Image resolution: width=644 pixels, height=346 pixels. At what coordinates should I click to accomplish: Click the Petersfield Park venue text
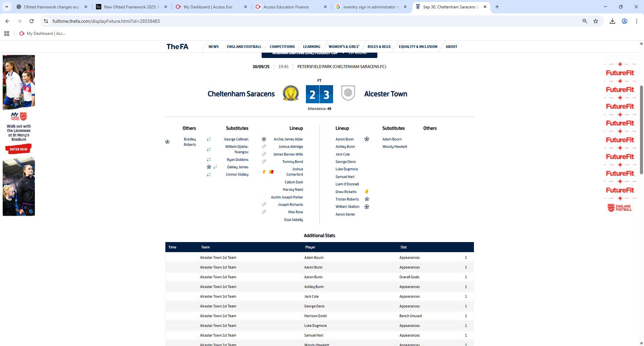[342, 67]
